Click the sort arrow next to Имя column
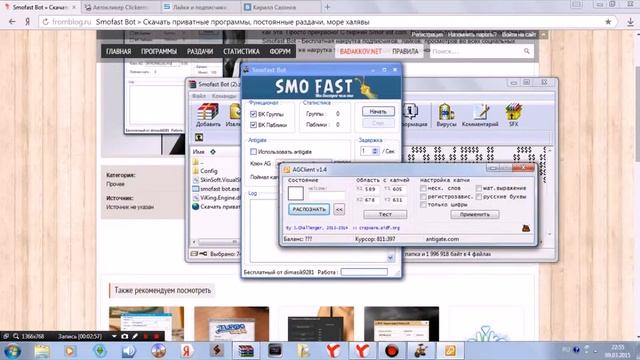This screenshot has height=360, width=640. click(213, 151)
